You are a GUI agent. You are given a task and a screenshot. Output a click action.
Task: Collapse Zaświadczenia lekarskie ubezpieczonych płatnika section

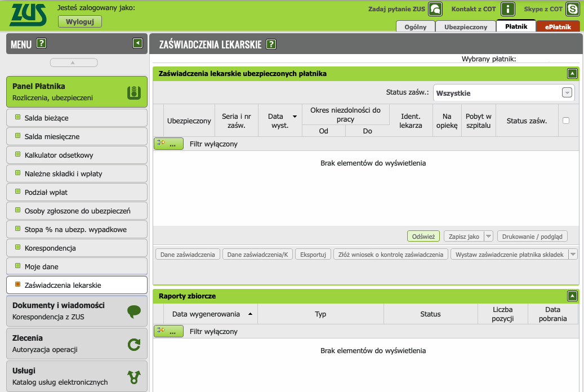(572, 73)
